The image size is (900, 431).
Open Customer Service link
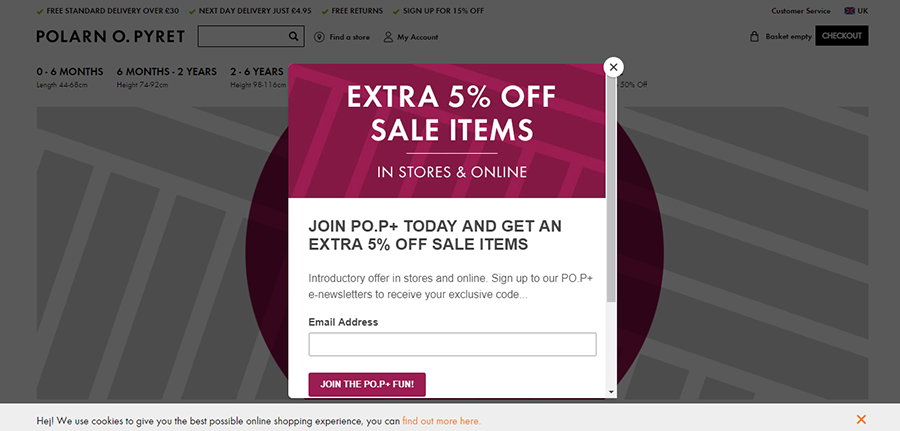(x=801, y=11)
